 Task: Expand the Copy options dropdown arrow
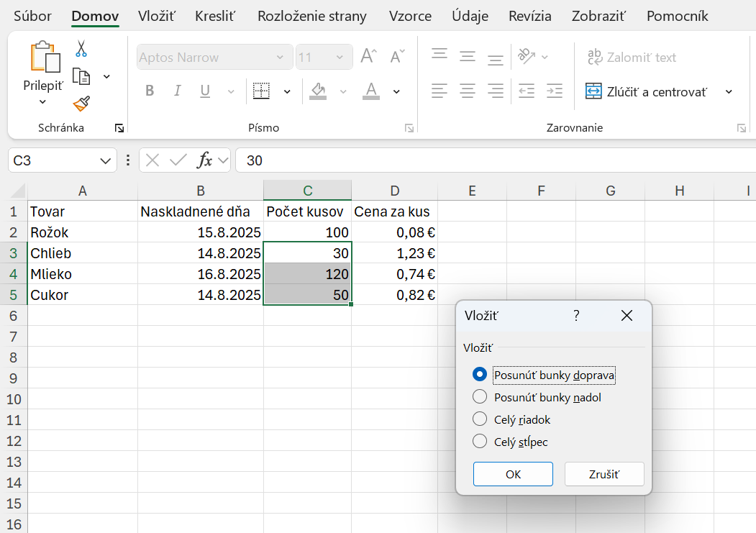106,77
